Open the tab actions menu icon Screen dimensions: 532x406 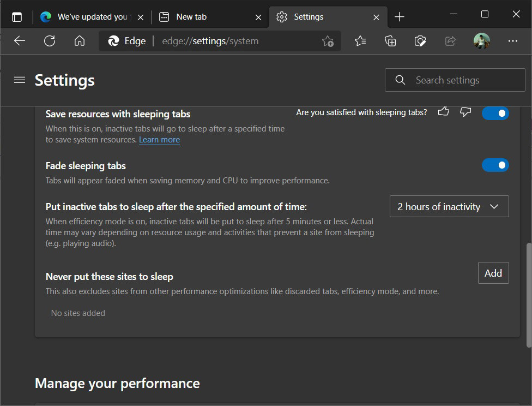coord(17,17)
